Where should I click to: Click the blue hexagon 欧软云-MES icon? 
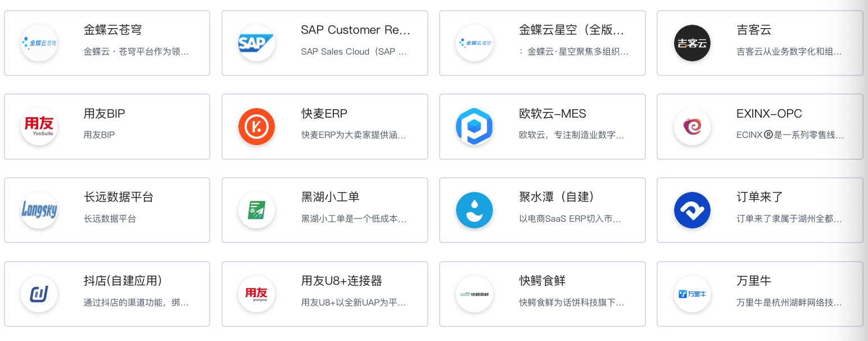click(x=474, y=127)
